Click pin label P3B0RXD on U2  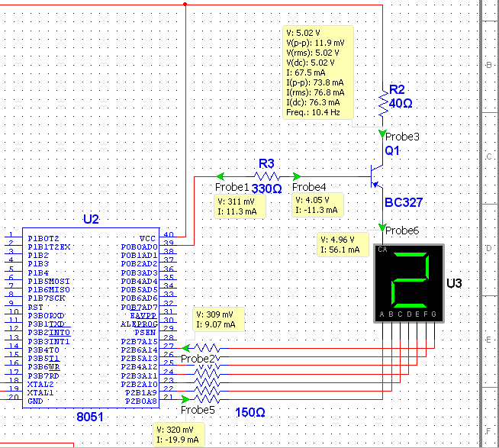[x=46, y=315]
